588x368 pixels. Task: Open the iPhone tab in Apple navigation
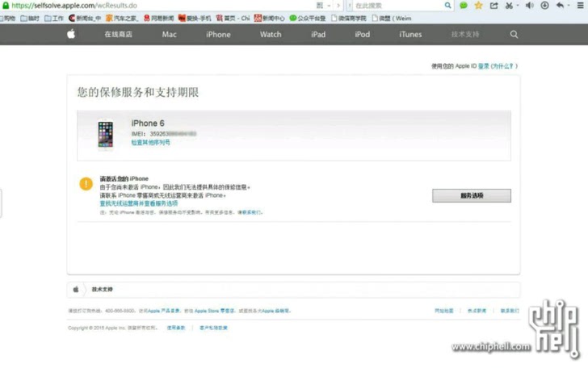point(218,35)
